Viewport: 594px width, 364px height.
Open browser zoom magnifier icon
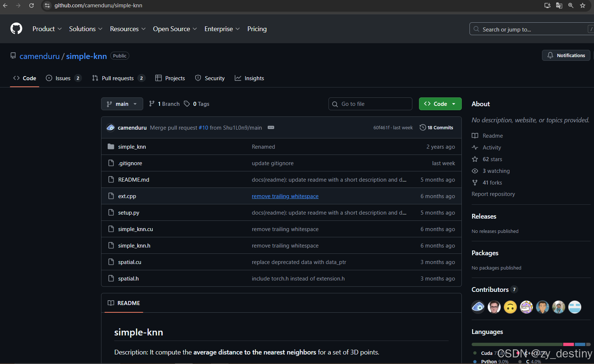(571, 5)
